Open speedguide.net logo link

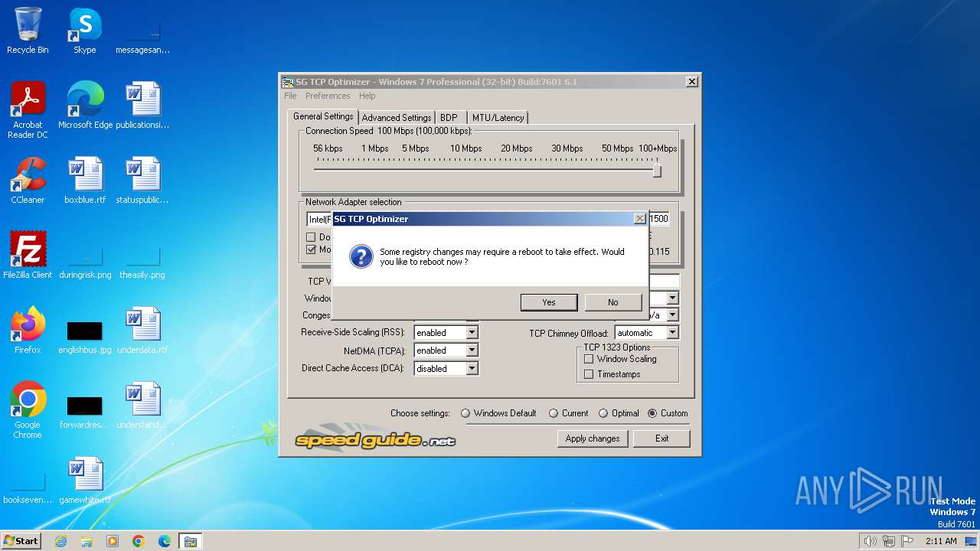(x=375, y=439)
